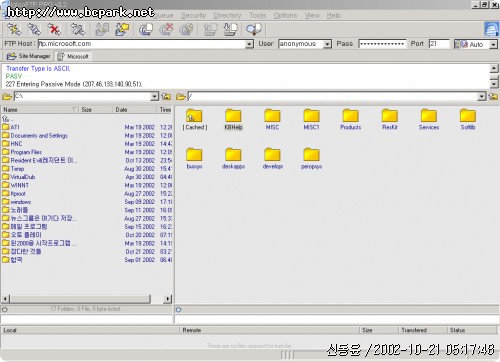
Task: Click the second connect plug icon
Action: click(x=34, y=29)
